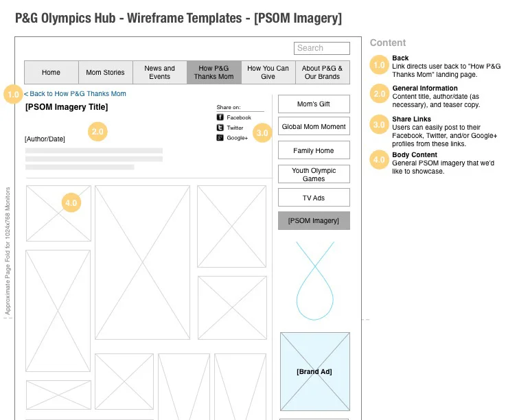Switch to News and Events tab
Image resolution: width=519 pixels, height=420 pixels.
[160, 73]
